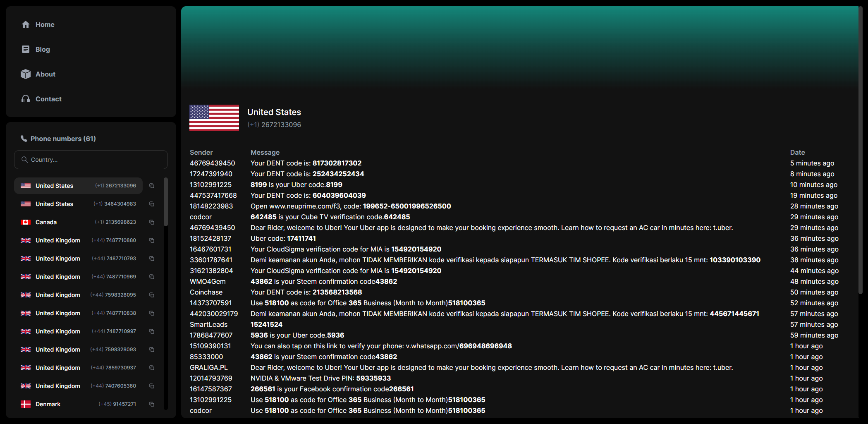Click Shopee code 103390103390 message
This screenshot has width=868, height=424.
pos(505,260)
